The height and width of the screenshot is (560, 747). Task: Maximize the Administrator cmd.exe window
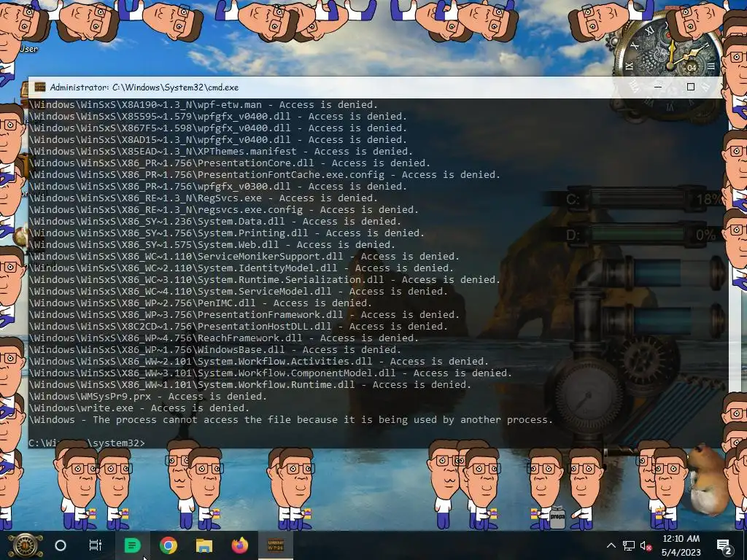(690, 87)
